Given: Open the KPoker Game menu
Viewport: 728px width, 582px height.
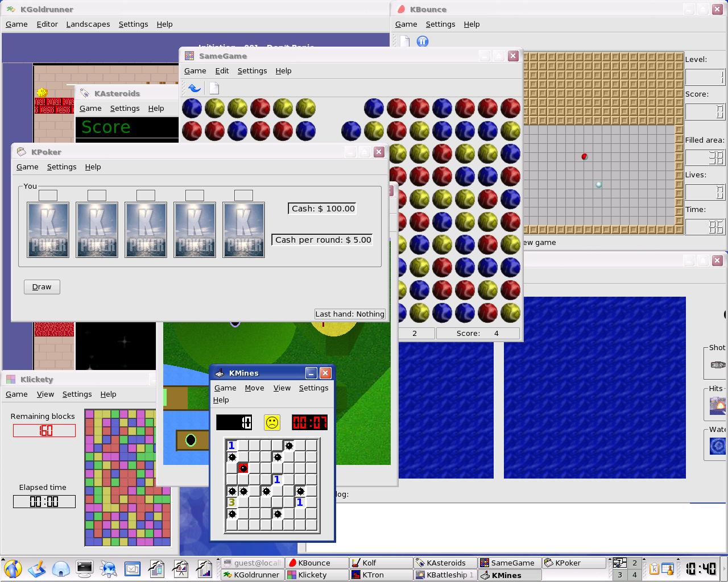Looking at the screenshot, I should point(27,167).
